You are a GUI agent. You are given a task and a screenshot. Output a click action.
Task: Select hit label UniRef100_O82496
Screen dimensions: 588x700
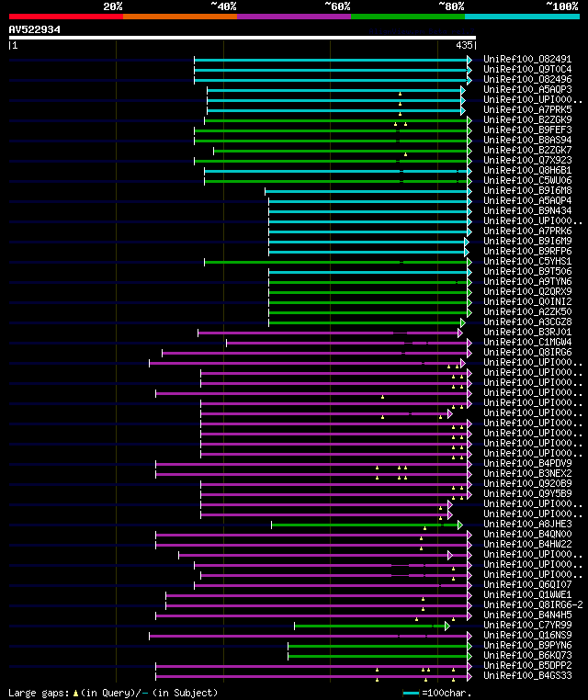(527, 79)
